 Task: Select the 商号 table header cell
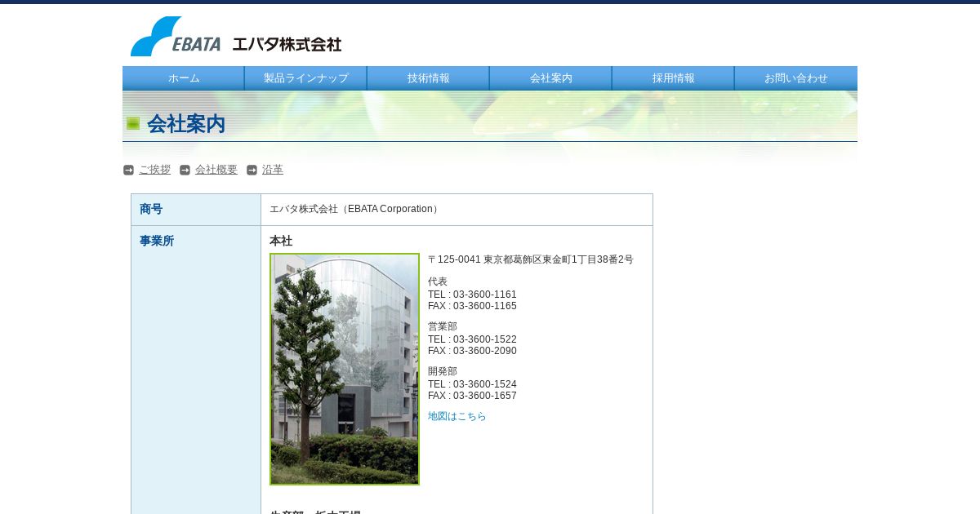(x=196, y=210)
